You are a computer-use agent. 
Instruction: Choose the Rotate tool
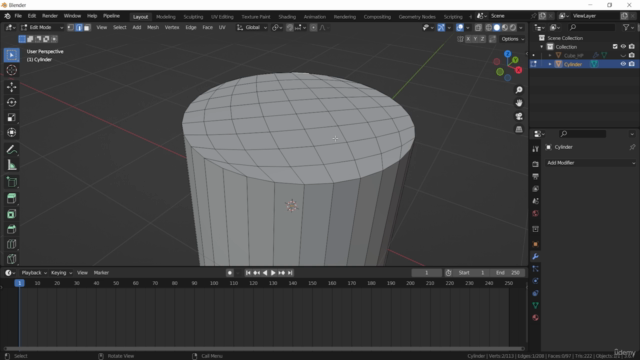point(11,102)
